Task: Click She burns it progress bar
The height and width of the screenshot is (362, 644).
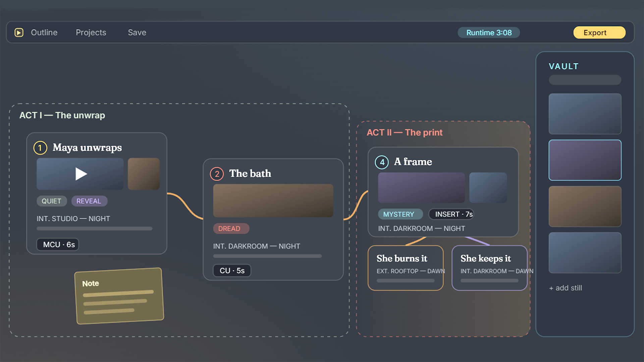Action: (x=406, y=281)
